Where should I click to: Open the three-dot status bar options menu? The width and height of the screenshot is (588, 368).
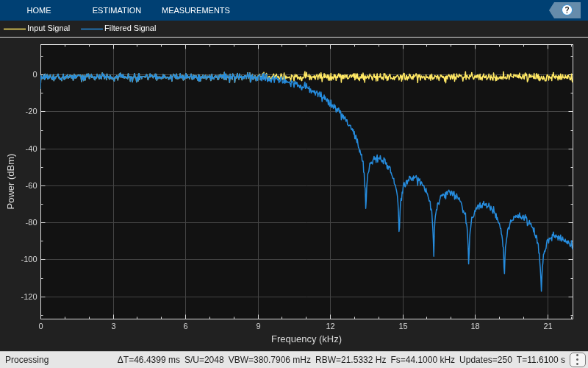tap(577, 360)
